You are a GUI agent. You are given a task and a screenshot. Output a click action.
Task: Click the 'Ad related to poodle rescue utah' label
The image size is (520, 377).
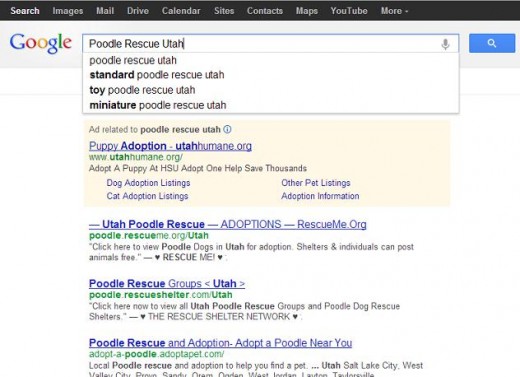155,130
